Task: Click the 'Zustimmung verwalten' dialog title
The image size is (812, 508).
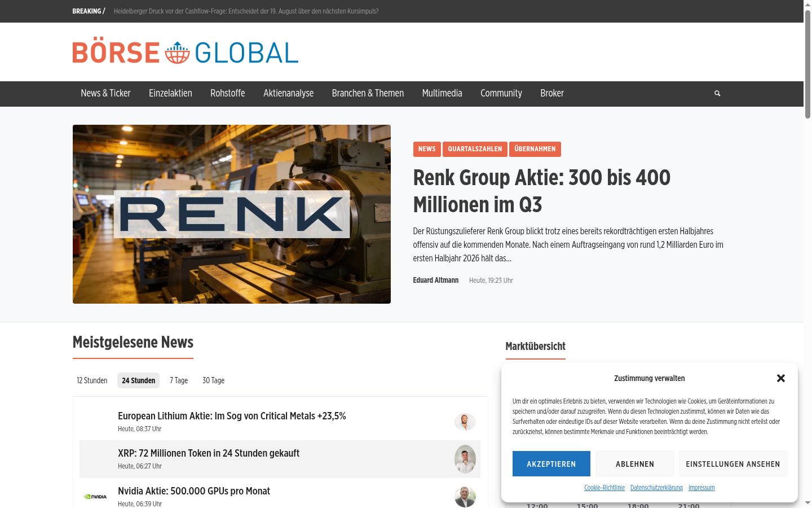Action: [x=650, y=378]
